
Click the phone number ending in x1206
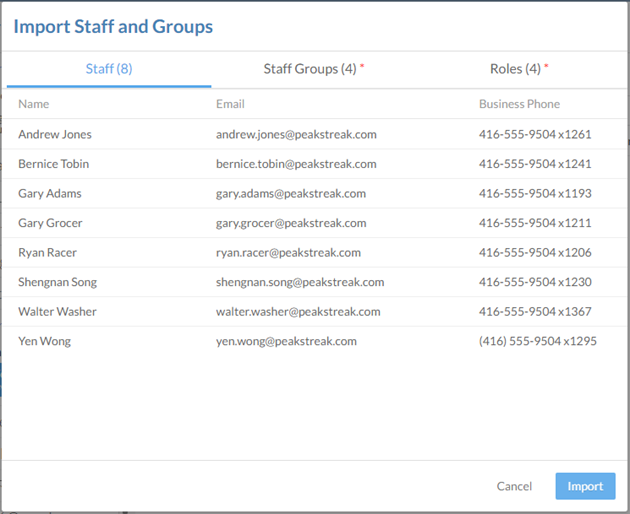(535, 253)
